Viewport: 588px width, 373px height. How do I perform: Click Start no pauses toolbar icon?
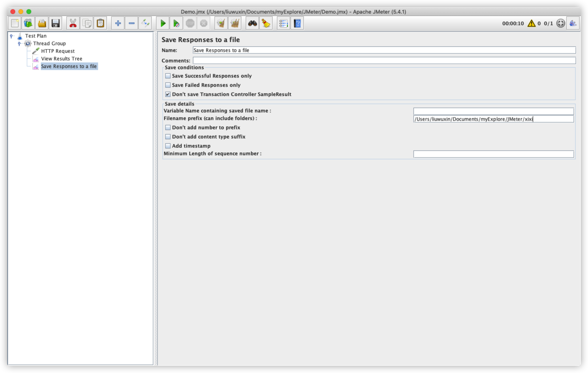pos(176,23)
